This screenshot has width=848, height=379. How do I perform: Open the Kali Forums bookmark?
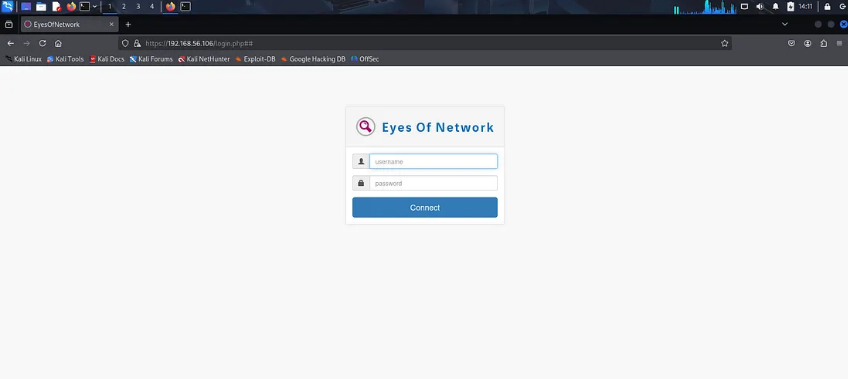(151, 59)
